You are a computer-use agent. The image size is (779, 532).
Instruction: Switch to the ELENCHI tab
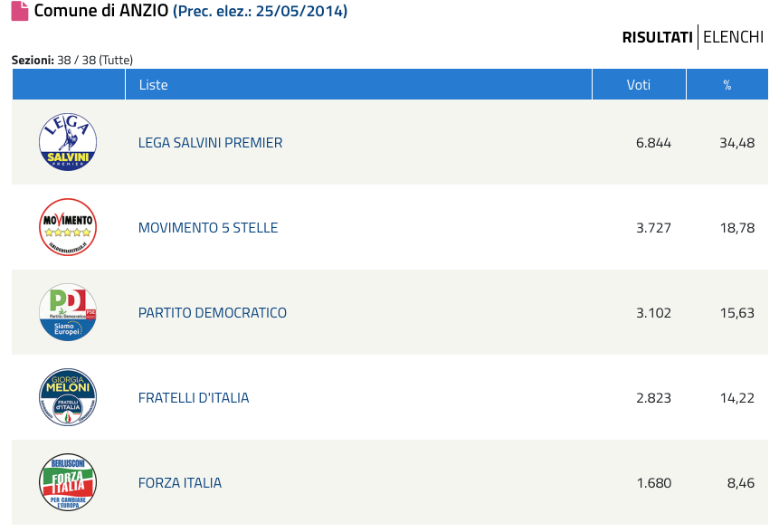coord(733,37)
